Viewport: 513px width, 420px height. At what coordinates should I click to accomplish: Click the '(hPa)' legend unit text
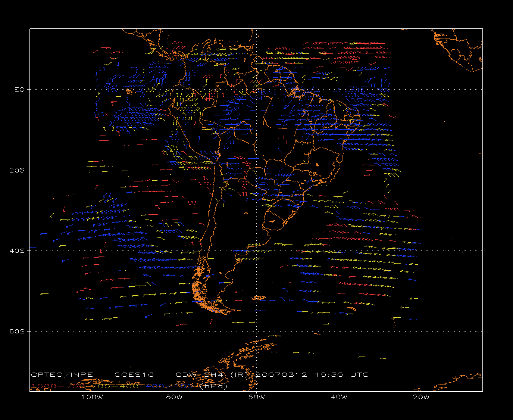point(214,386)
